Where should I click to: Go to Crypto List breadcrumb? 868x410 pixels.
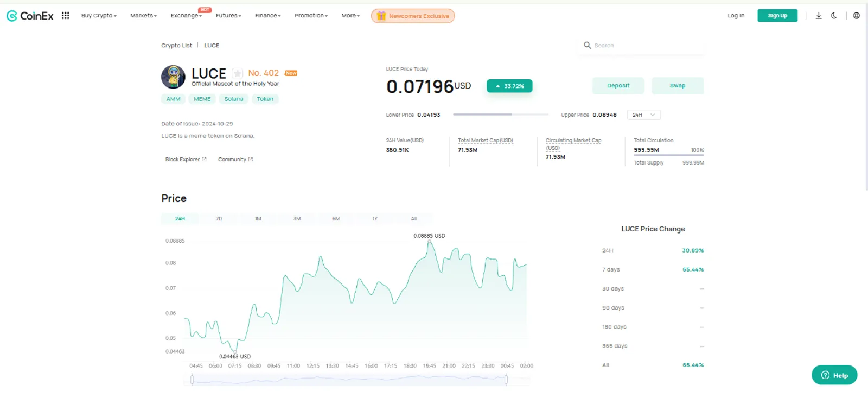[x=176, y=46]
